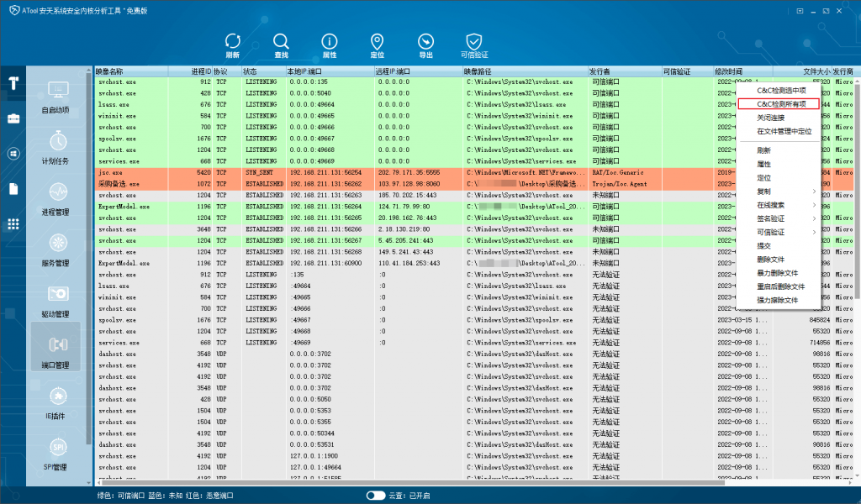Open the 查找 search tool
The image size is (861, 504).
coord(281,45)
